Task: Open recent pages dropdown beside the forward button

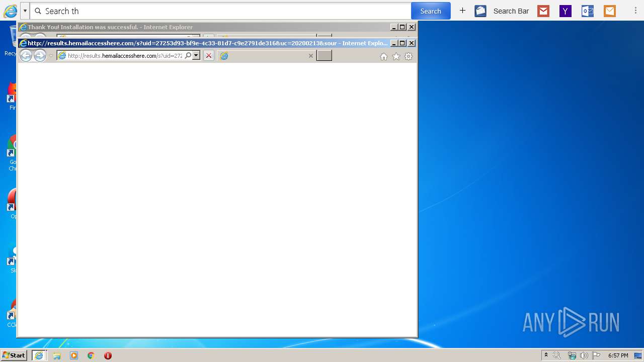Action: click(x=51, y=56)
